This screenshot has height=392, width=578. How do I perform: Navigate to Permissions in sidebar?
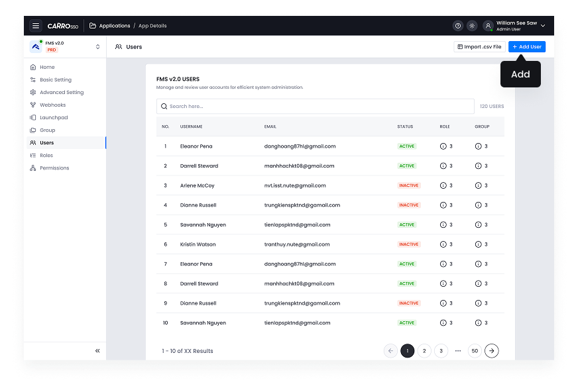point(54,168)
